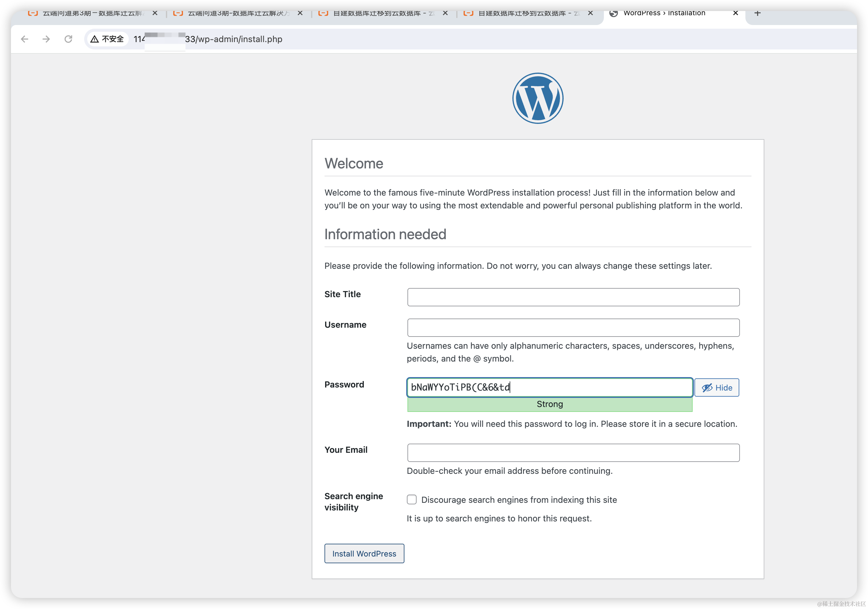This screenshot has height=609, width=868.
Task: Open a new browser tab
Action: click(x=757, y=13)
